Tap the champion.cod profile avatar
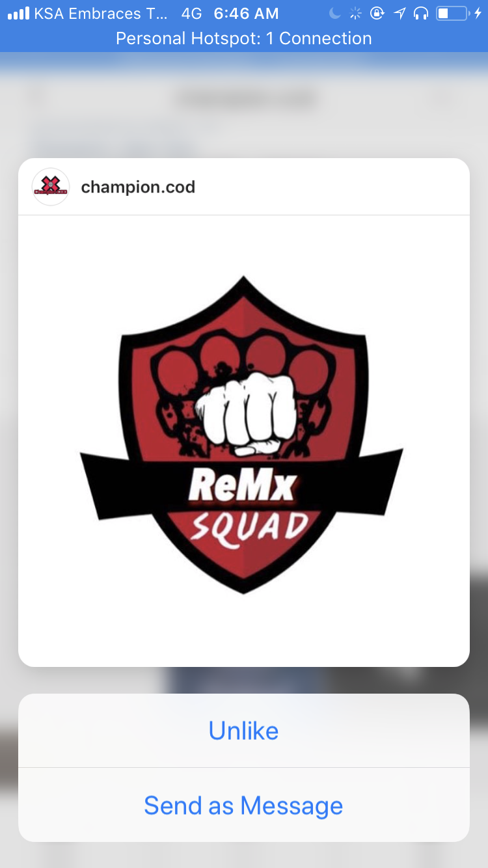488x868 pixels. (51, 187)
